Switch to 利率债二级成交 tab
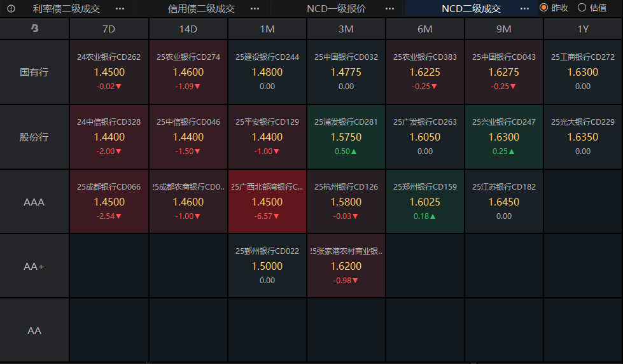 (x=66, y=9)
